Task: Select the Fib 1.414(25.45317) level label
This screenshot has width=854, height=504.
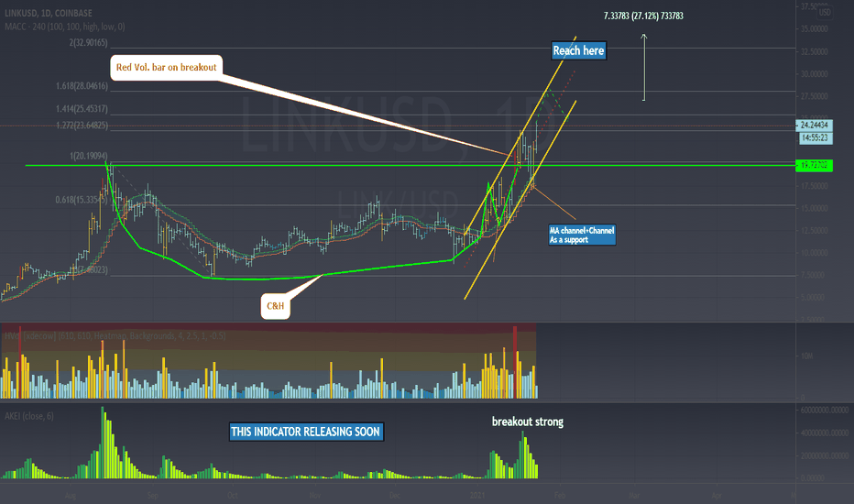Action: [x=82, y=109]
